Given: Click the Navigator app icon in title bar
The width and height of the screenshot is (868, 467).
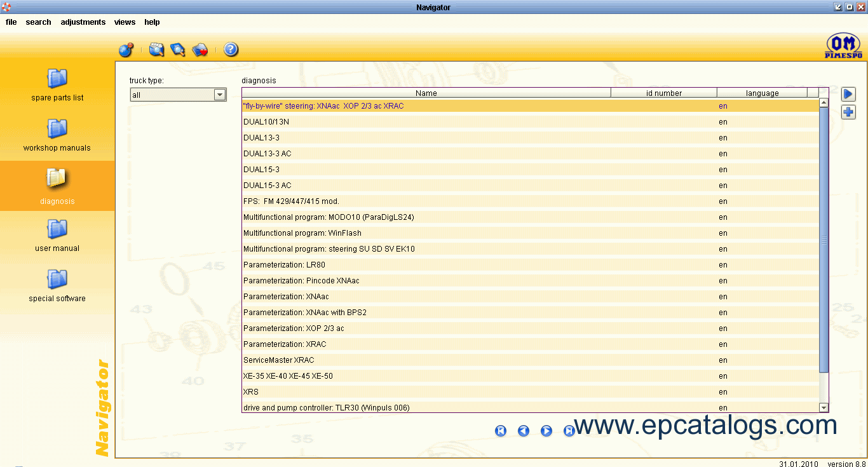Looking at the screenshot, I should pyautogui.click(x=7, y=7).
